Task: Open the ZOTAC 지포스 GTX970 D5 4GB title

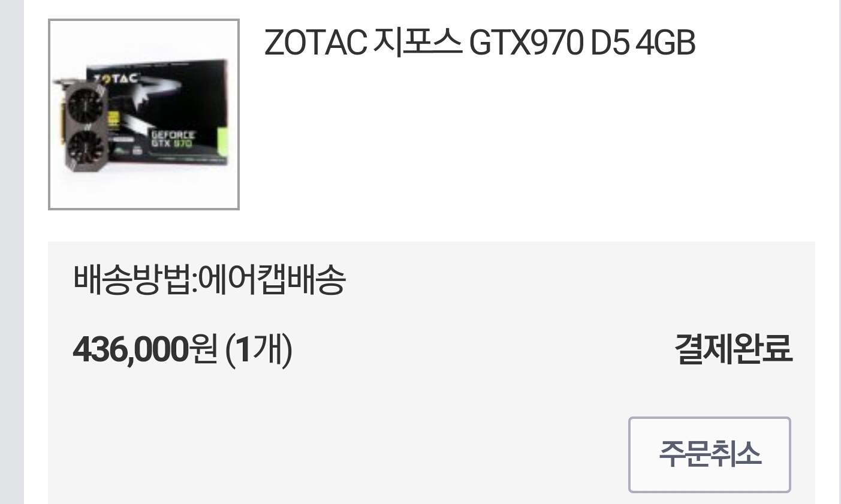Action: coord(480,43)
